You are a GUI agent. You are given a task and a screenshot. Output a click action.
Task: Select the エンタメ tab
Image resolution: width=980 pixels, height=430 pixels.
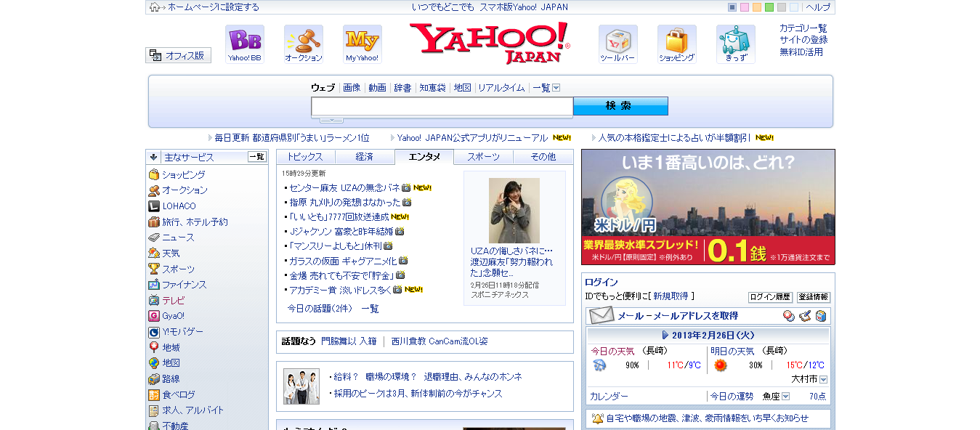pos(424,157)
